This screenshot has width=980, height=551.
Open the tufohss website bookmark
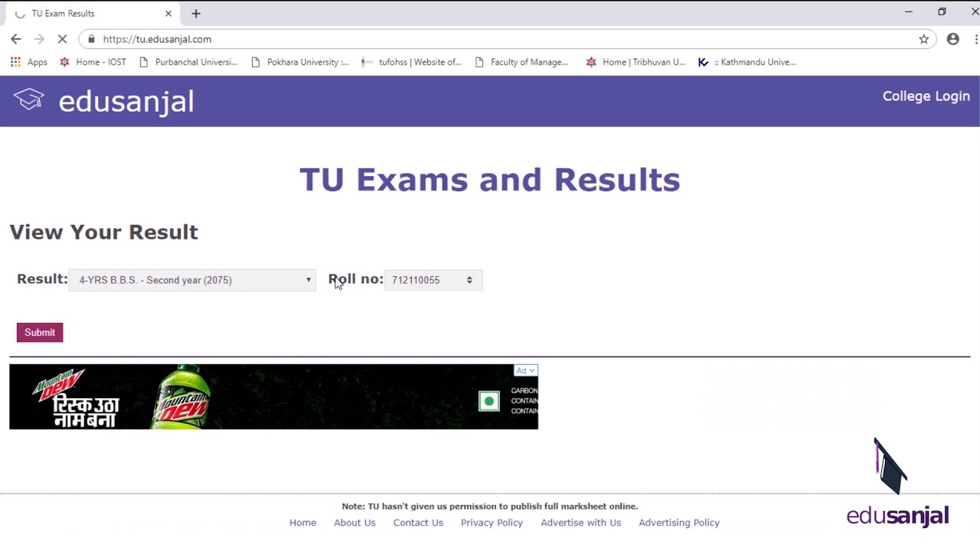[412, 62]
